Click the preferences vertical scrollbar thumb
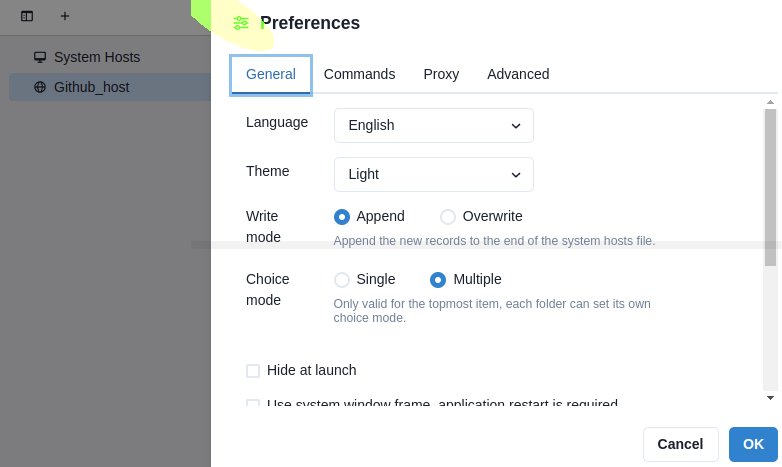 point(771,187)
